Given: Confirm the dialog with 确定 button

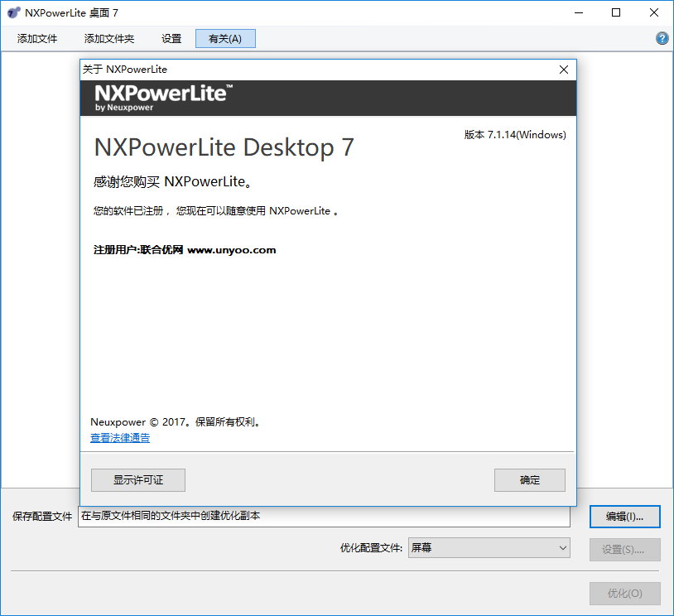Looking at the screenshot, I should coord(530,479).
